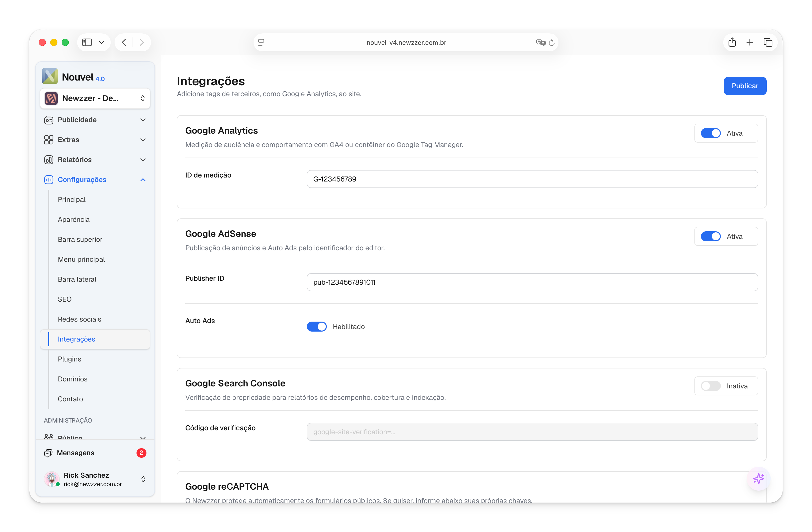The width and height of the screenshot is (812, 532).
Task: Show tab overview icon
Action: 768,42
